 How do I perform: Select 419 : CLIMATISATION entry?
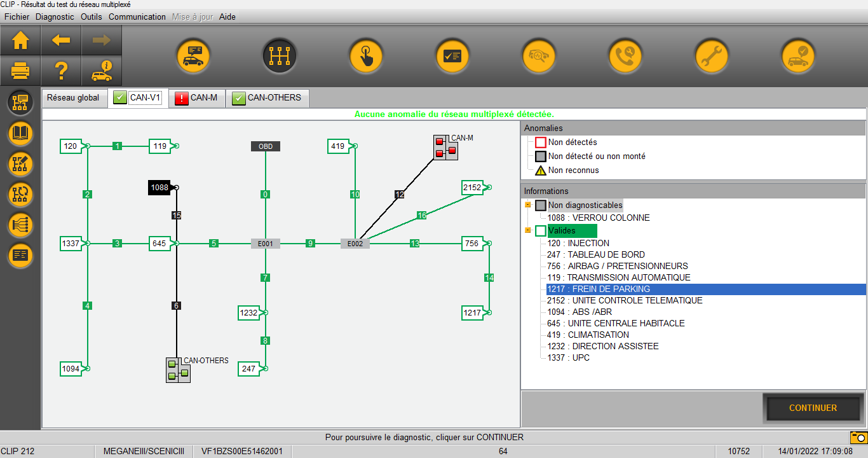tap(588, 335)
